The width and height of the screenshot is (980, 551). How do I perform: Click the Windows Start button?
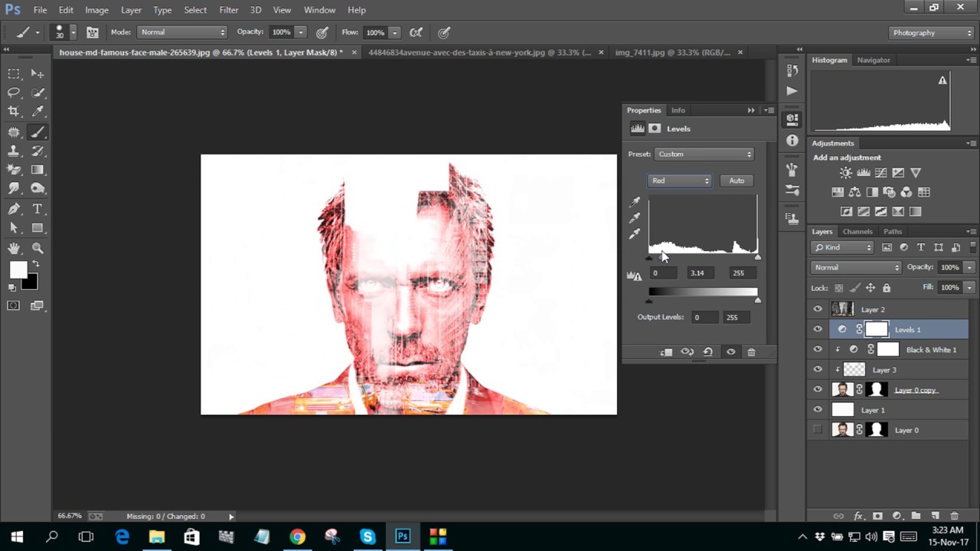tap(17, 536)
